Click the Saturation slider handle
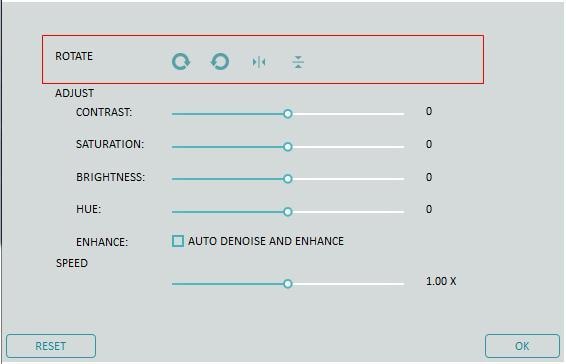566x364 pixels. [287, 147]
